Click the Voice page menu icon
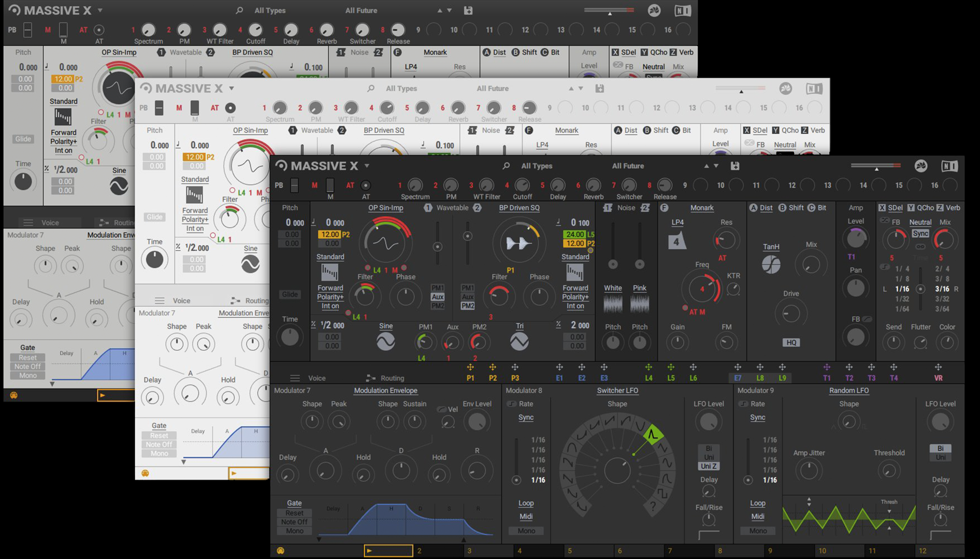Screen dimensions: 980x559 [x=295, y=378]
